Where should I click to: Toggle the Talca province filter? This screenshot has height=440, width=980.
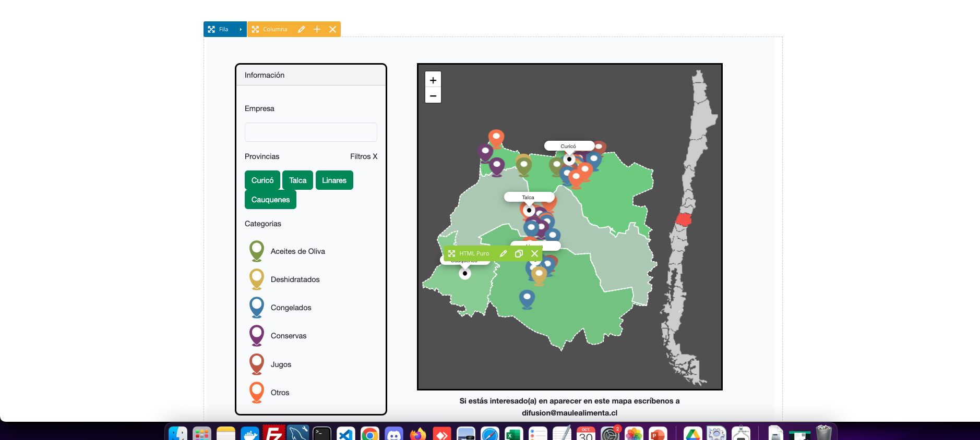[298, 180]
